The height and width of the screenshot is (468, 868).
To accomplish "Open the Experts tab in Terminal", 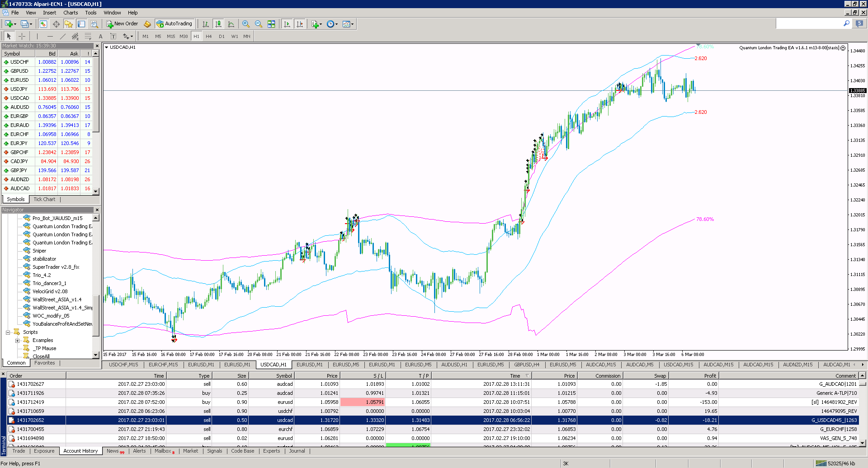I will tap(271, 451).
